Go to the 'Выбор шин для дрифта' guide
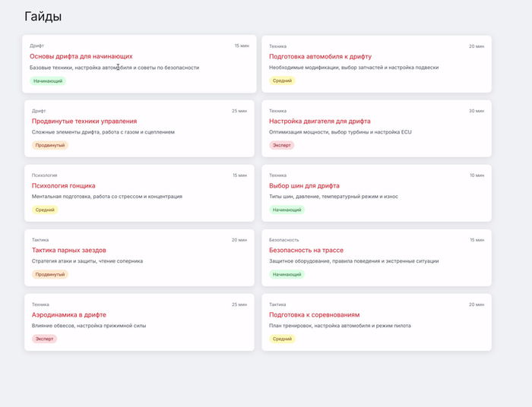 coord(304,185)
